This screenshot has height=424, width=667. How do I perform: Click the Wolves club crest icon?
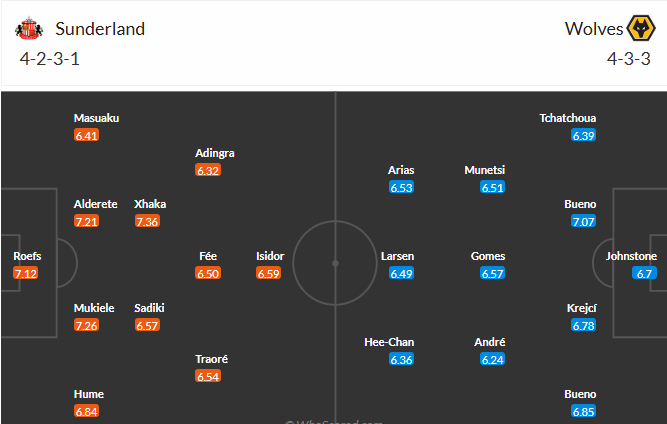coord(636,28)
